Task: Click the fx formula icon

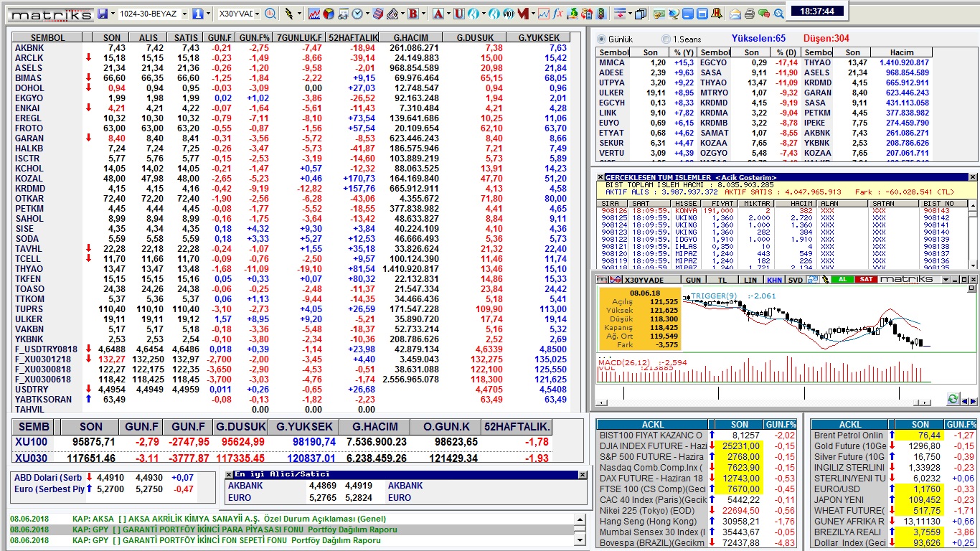Action: tap(557, 14)
